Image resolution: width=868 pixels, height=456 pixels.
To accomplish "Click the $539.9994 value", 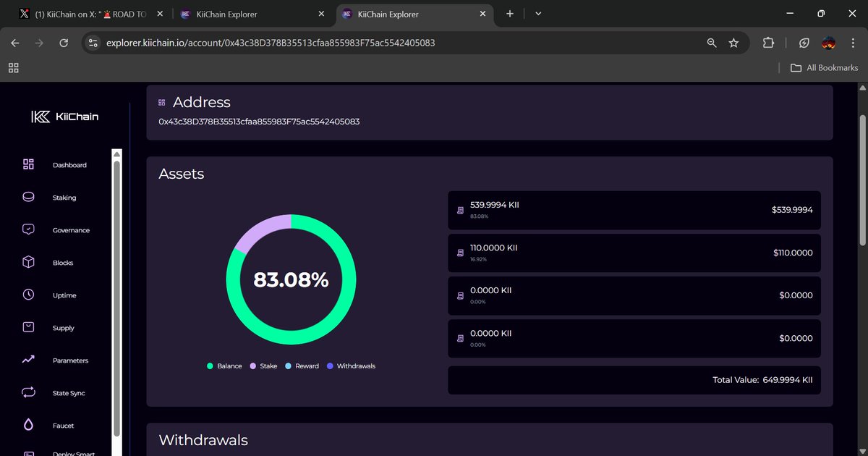I will coord(792,210).
